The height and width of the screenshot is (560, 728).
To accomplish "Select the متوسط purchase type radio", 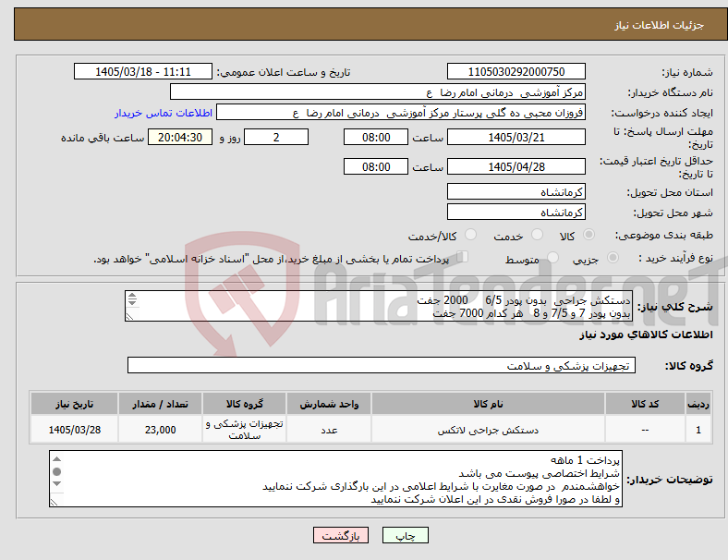I will pos(552,258).
